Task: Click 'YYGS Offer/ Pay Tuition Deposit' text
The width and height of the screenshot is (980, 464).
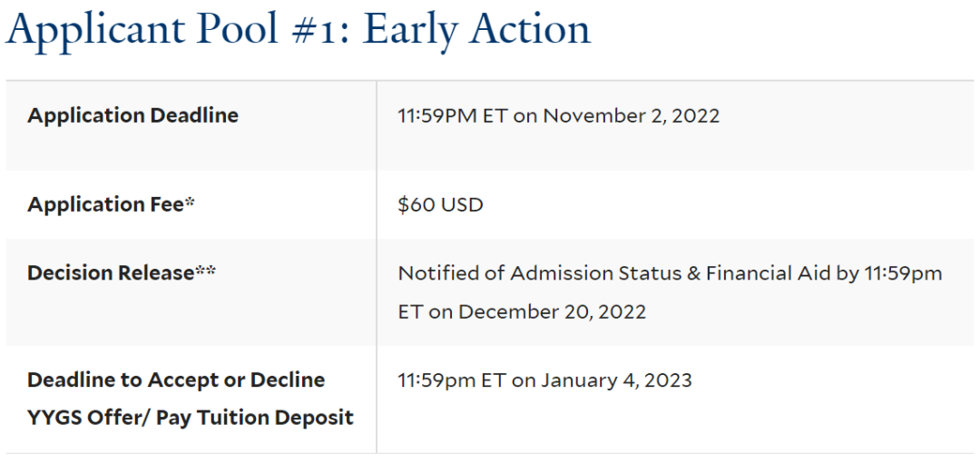Action: tap(191, 418)
